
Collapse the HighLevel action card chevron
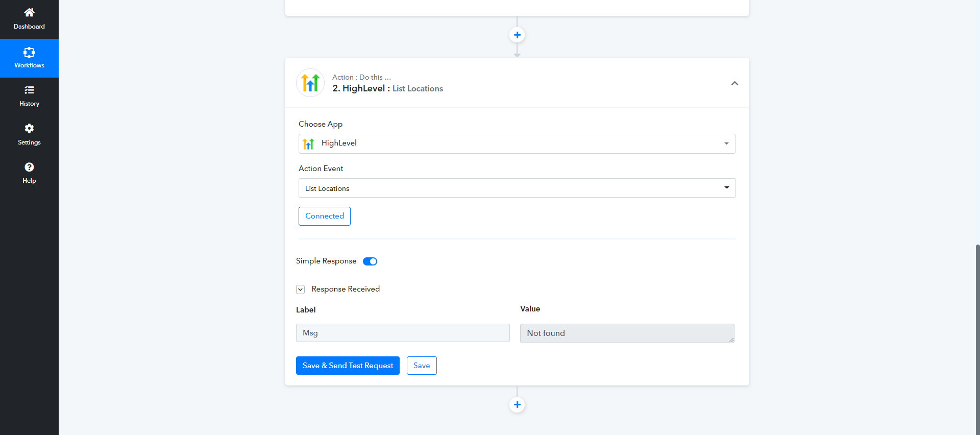tap(734, 83)
